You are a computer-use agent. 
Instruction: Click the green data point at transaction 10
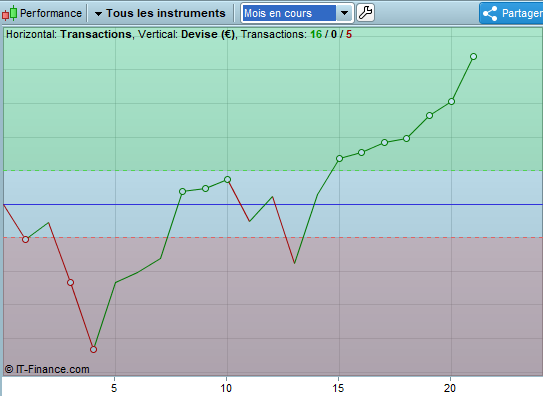(227, 179)
